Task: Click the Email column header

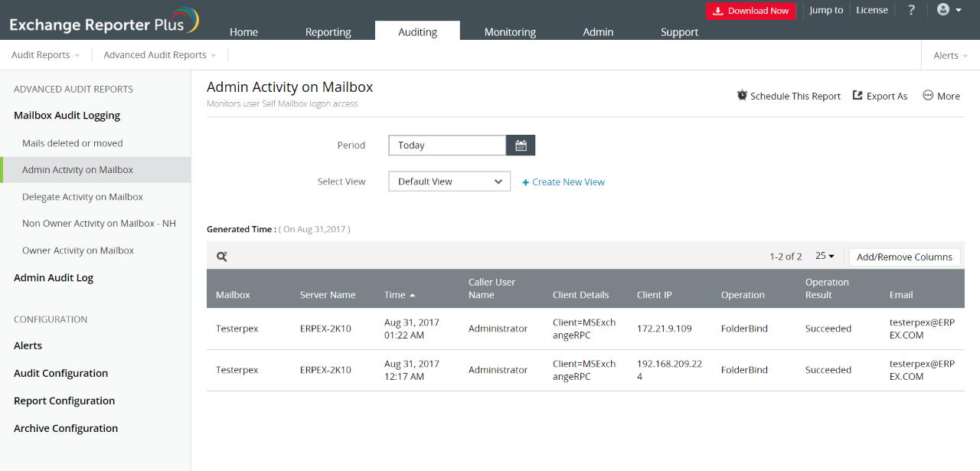Action: tap(901, 295)
